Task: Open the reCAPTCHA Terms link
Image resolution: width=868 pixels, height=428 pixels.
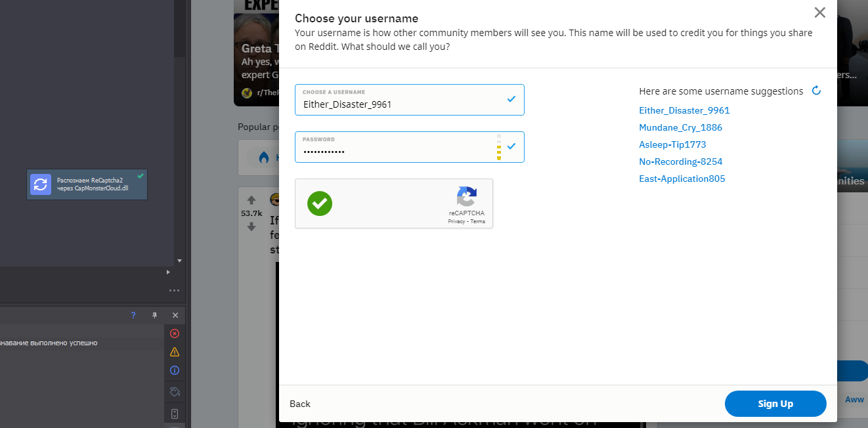Action: (x=478, y=221)
